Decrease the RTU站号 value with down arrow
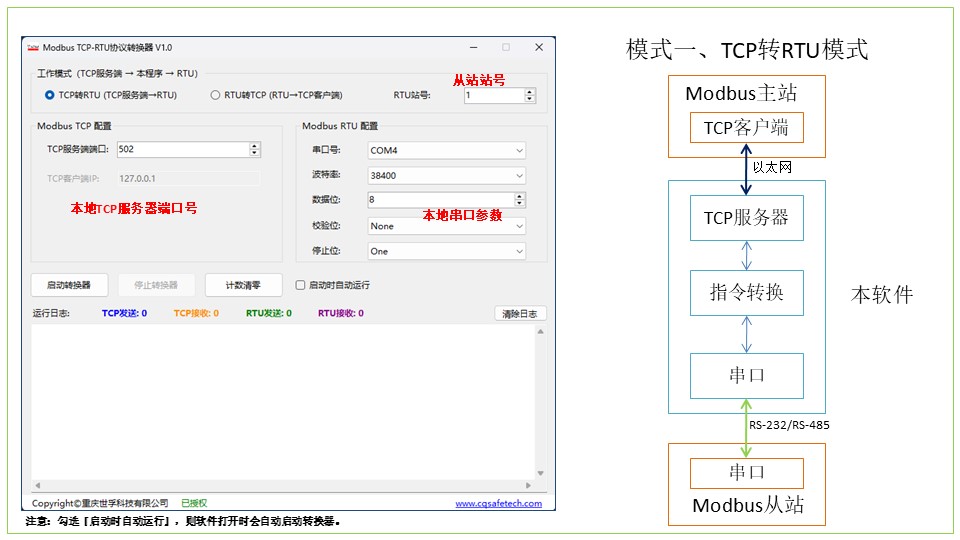 click(x=530, y=99)
